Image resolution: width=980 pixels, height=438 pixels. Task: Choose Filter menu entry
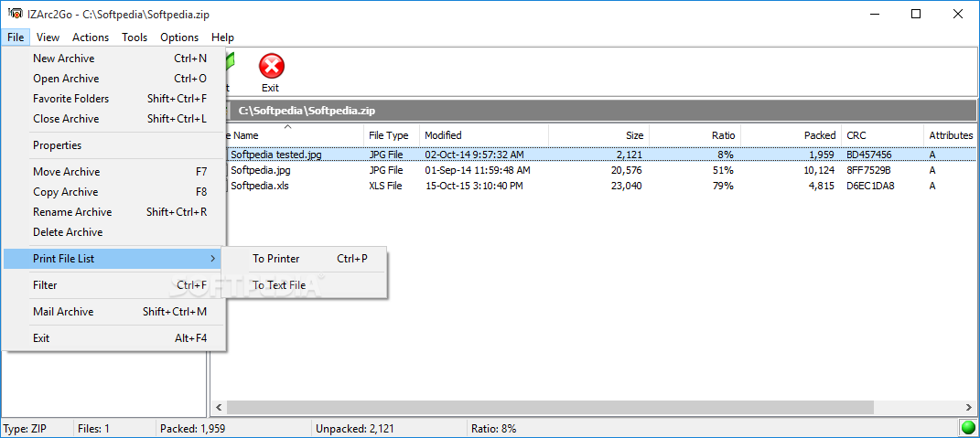coord(113,285)
